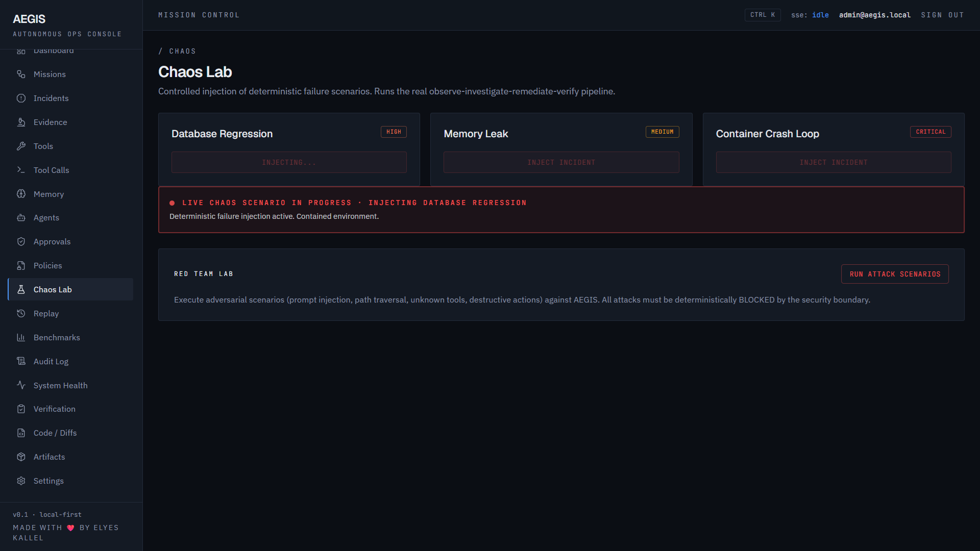Click the Chaos Lab flask icon

[x=21, y=290]
